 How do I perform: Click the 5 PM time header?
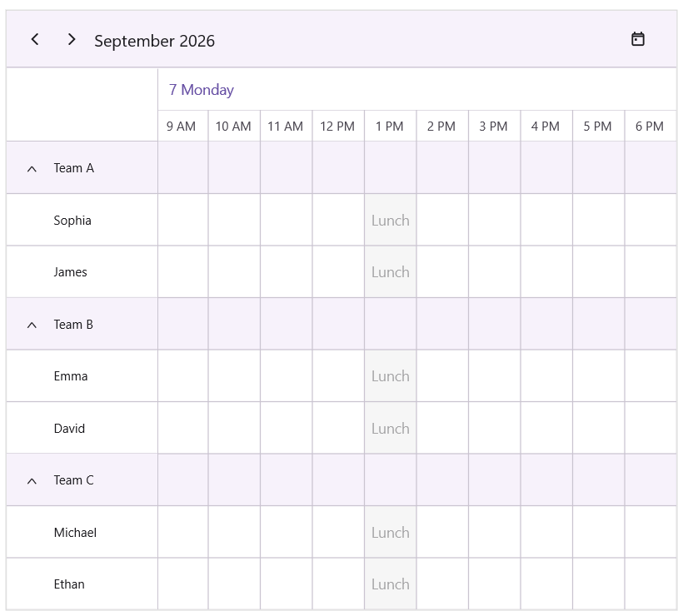coord(599,126)
